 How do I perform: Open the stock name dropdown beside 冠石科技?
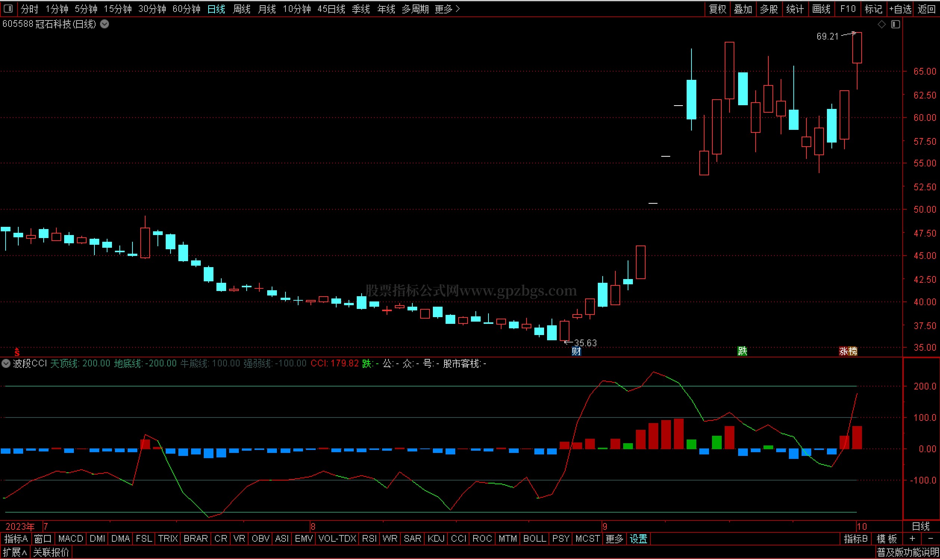coord(104,24)
